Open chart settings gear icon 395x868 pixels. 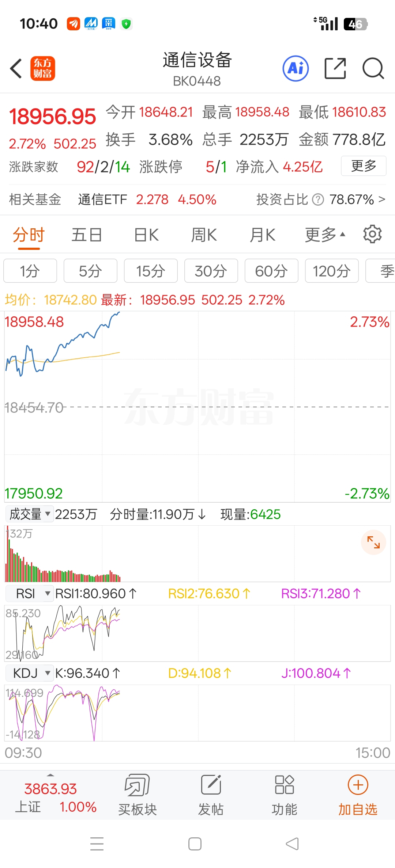coord(372,234)
